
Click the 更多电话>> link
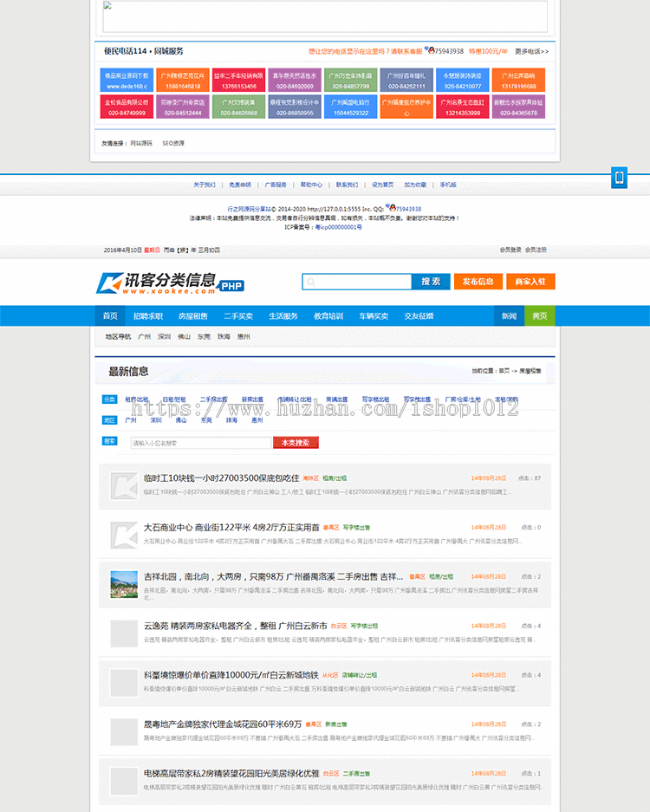tap(531, 51)
